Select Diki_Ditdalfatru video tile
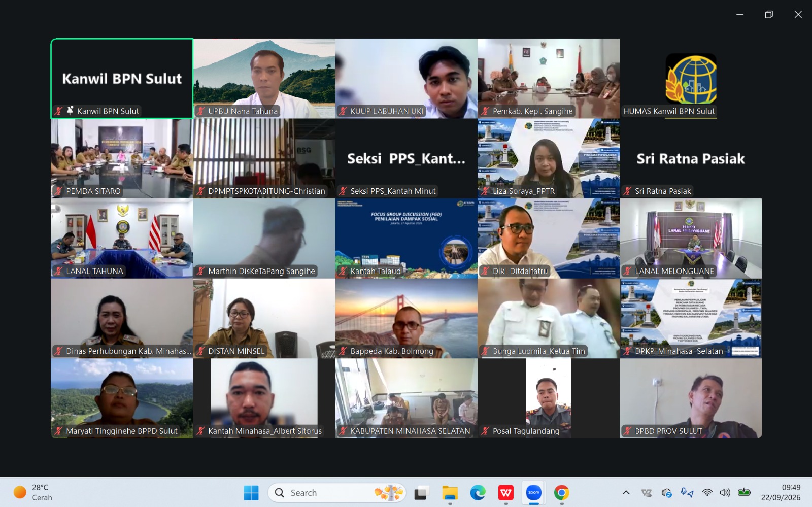812x507 pixels. point(549,238)
